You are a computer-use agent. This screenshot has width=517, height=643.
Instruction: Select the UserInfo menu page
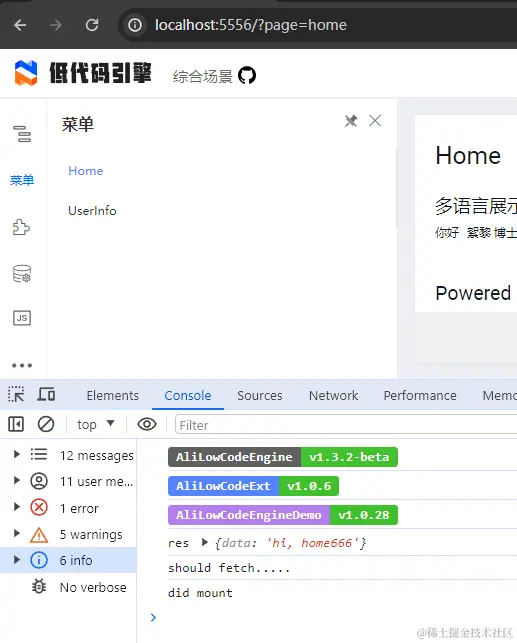(x=92, y=211)
